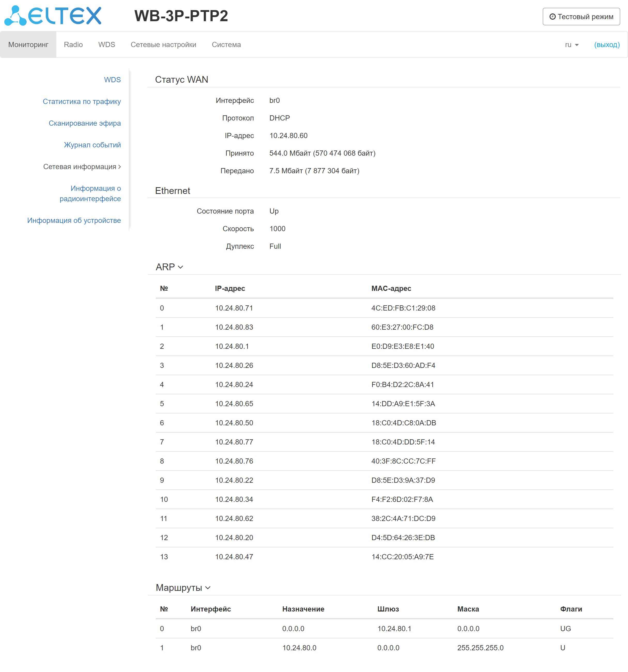Viewport: 628px width, 672px height.
Task: Open the ru language dropdown
Action: click(571, 45)
